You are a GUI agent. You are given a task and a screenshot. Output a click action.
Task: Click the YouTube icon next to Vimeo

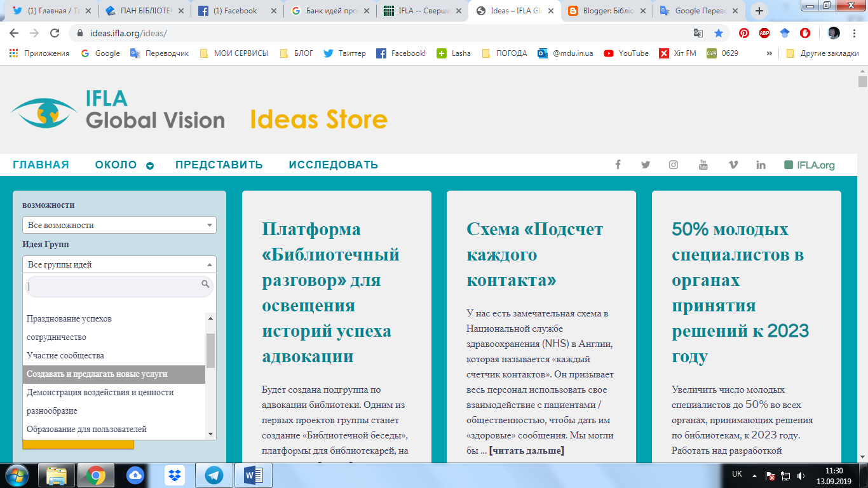(x=703, y=165)
